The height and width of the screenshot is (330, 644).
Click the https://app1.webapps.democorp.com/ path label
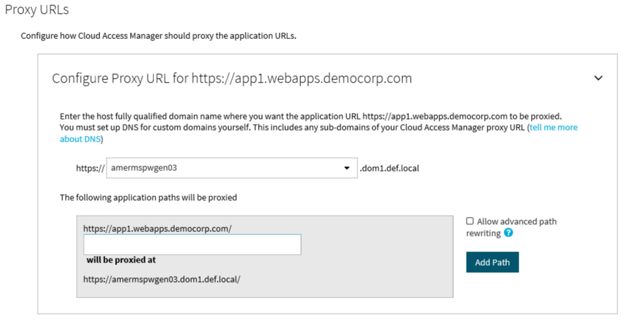[157, 229]
